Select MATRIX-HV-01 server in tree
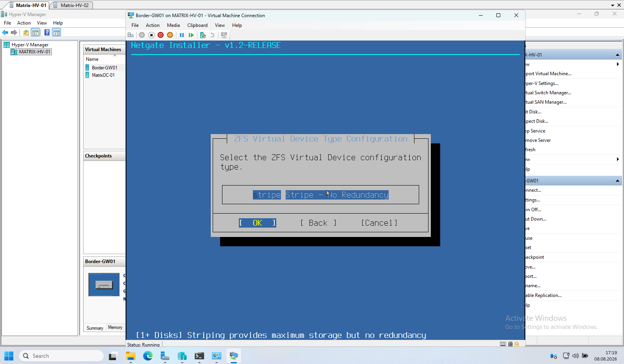This screenshot has height=364, width=624. (x=31, y=52)
